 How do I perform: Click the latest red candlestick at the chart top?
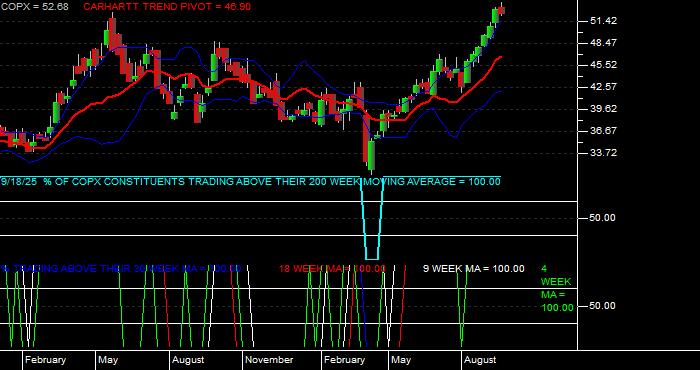click(501, 10)
